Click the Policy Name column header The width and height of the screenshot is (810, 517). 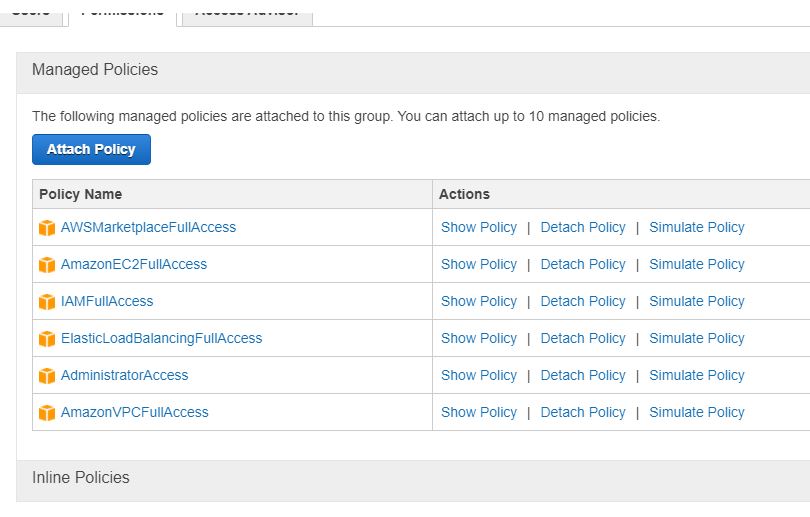pos(80,194)
